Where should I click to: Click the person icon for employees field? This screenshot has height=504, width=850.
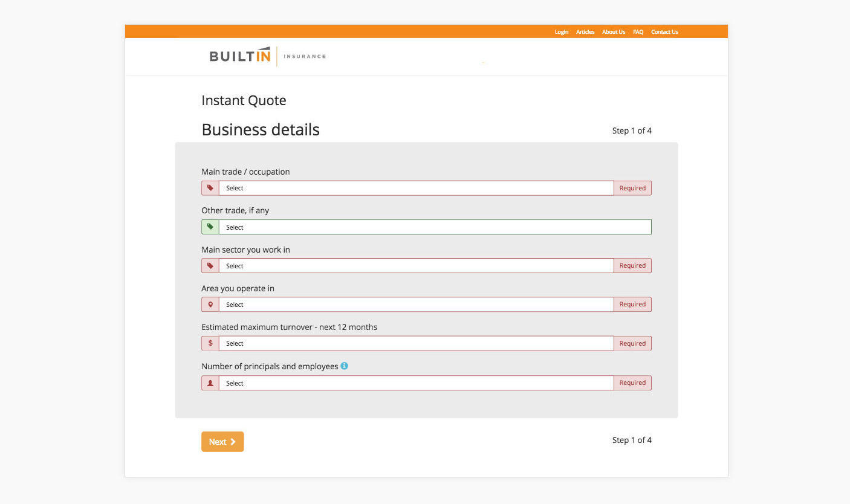point(210,383)
